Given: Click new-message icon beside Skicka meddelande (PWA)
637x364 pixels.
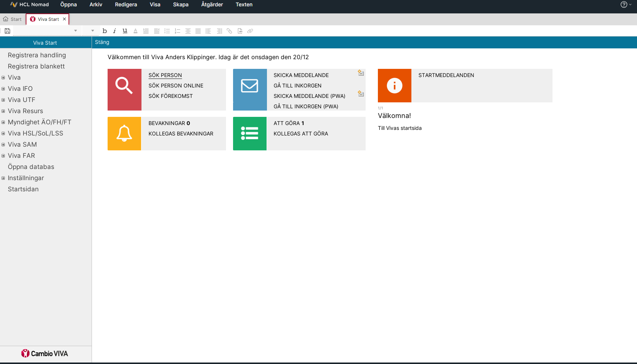Looking at the screenshot, I should (361, 93).
